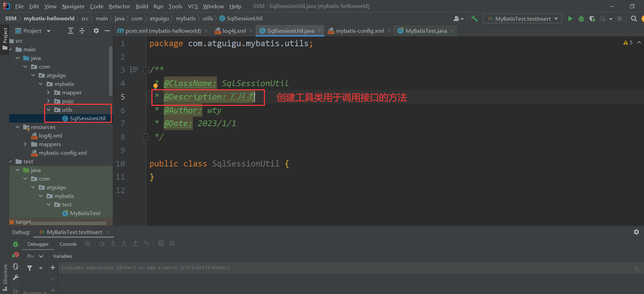Resume program in debug sidebar

16,291
